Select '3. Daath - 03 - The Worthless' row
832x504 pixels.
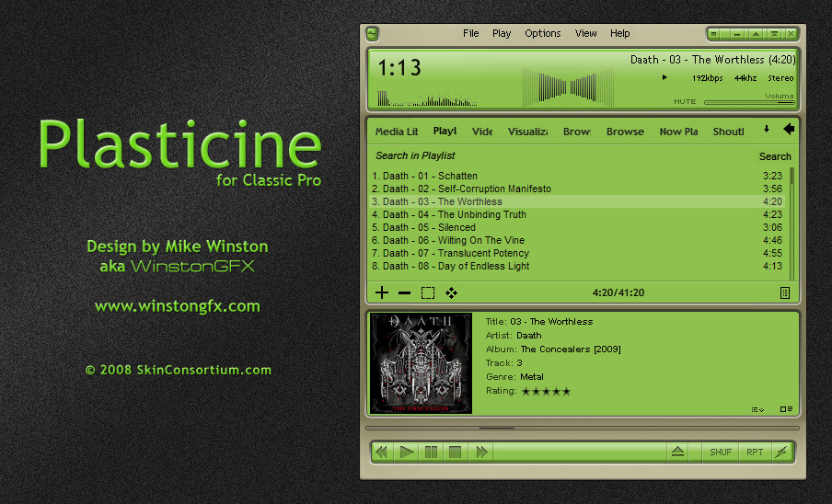[x=577, y=201]
